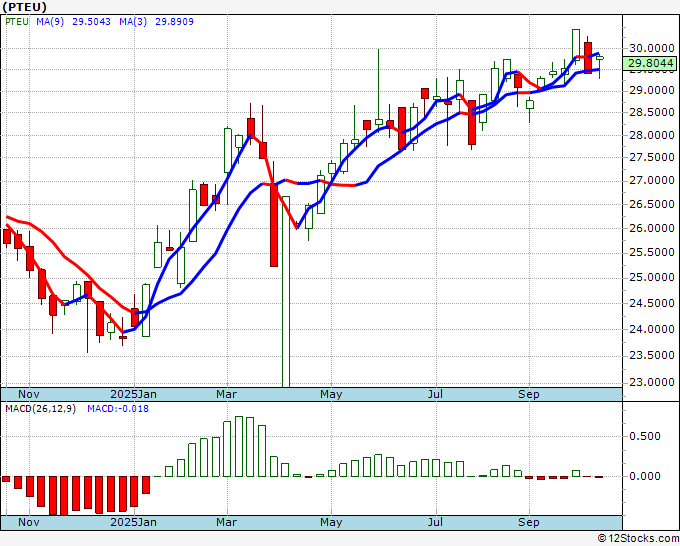Click the MA(9) legend label
The image size is (680, 546).
[50, 22]
